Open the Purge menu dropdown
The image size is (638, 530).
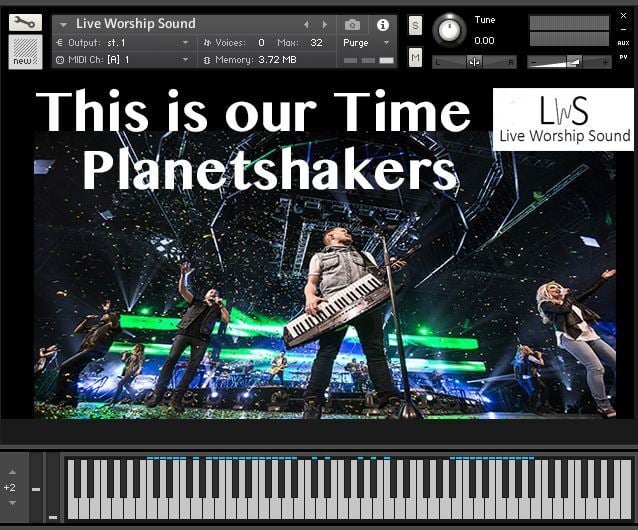[386, 42]
